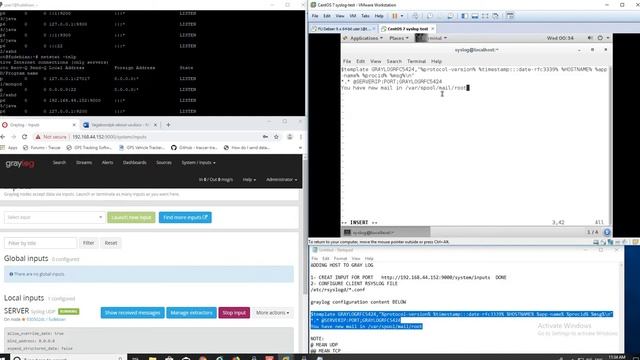
Task: Switch to the Debian VM tab in VMware
Action: coord(343,29)
